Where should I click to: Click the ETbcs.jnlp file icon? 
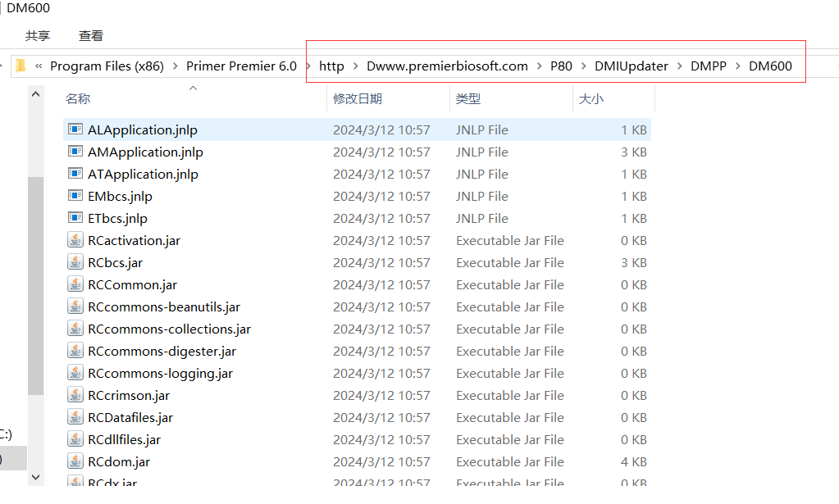click(x=75, y=218)
